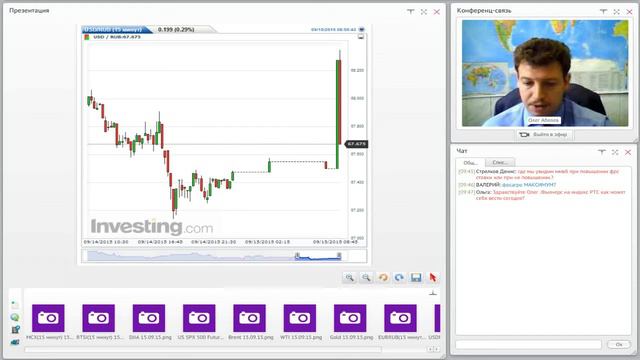This screenshot has width=640, height=360.
Task: Click the chart settings icon near the date
Action: [361, 30]
